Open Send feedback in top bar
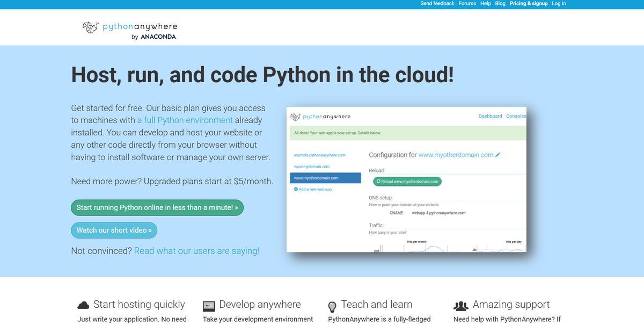 (437, 3)
